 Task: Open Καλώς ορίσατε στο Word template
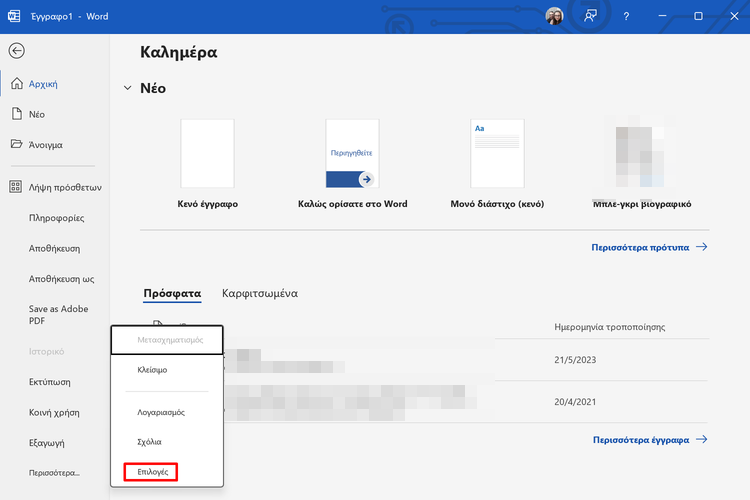(353, 164)
